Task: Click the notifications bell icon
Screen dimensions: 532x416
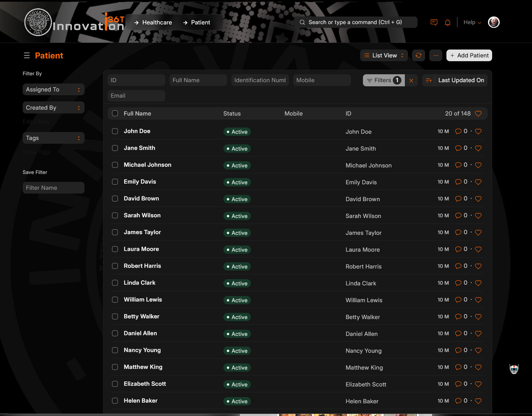Action: (447, 22)
